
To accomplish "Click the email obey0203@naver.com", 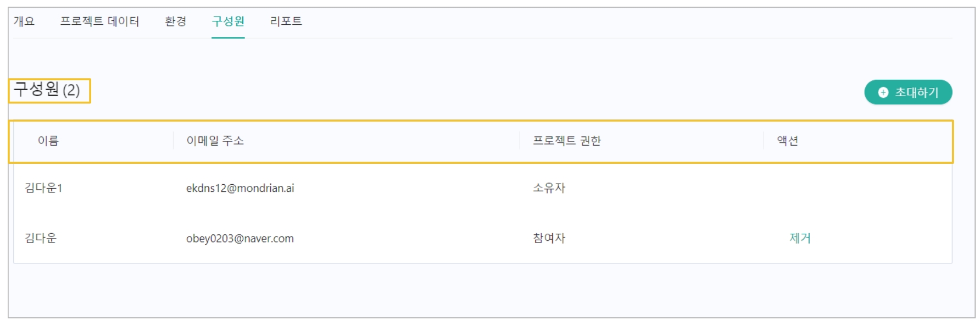I will point(240,238).
